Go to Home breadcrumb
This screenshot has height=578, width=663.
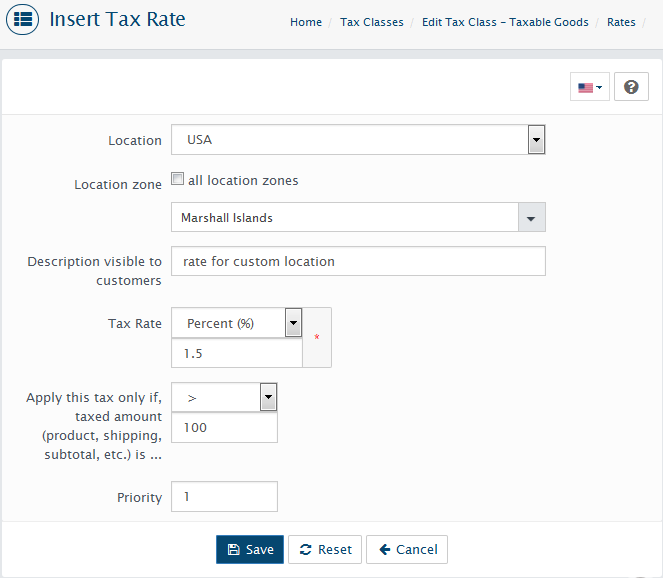click(306, 22)
